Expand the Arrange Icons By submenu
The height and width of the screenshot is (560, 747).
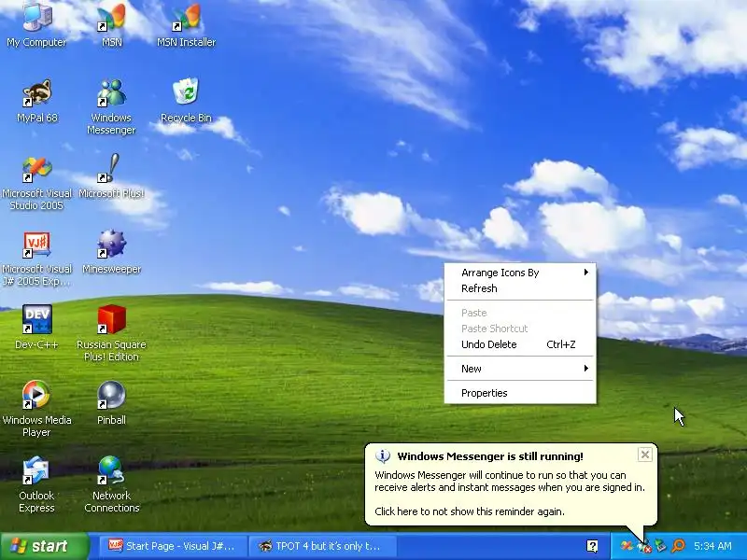pos(520,273)
